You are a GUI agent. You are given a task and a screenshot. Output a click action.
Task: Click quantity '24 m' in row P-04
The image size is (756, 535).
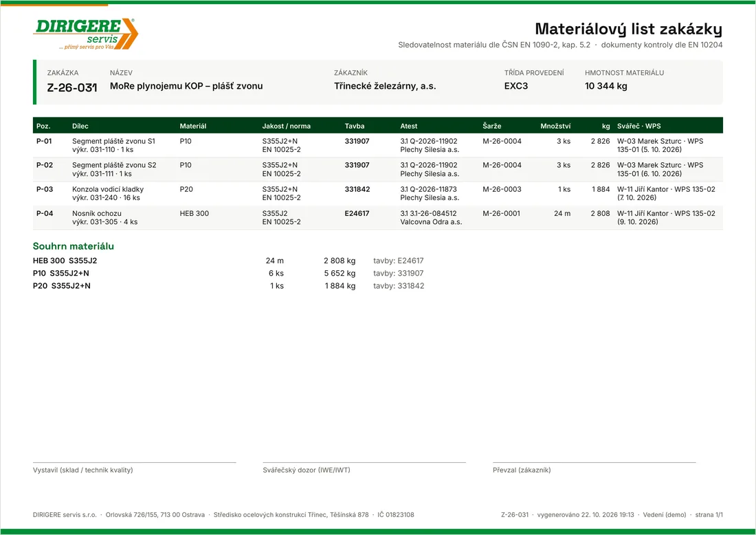coord(562,213)
